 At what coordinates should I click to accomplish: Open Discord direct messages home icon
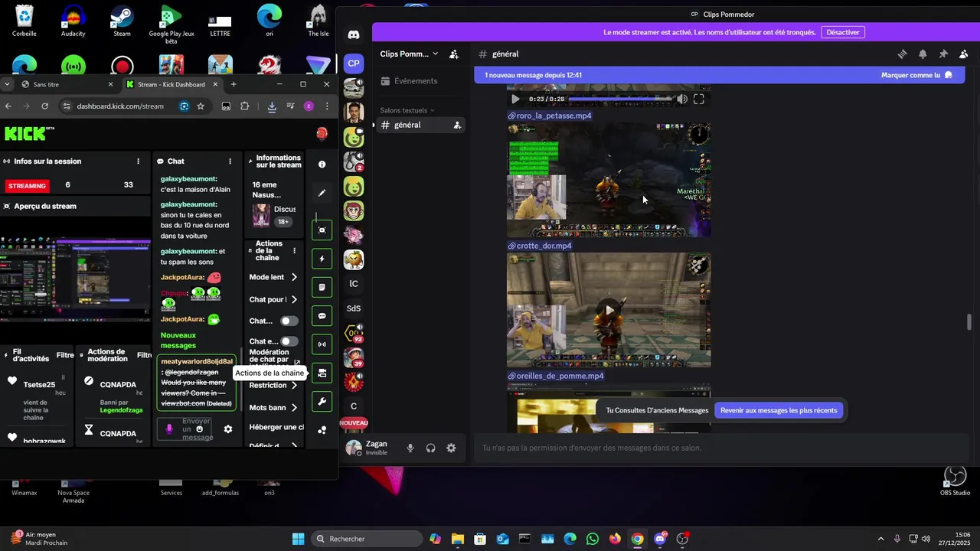353,34
